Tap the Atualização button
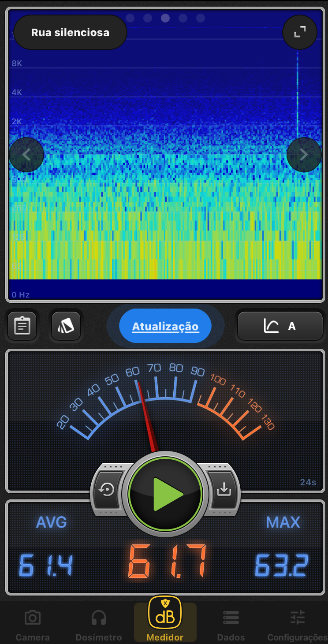 [165, 326]
